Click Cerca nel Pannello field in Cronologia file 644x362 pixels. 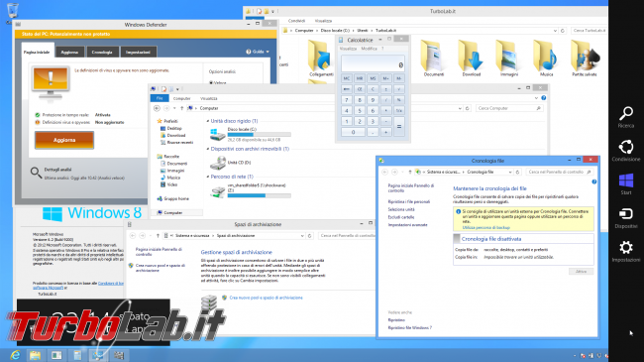pos(560,172)
